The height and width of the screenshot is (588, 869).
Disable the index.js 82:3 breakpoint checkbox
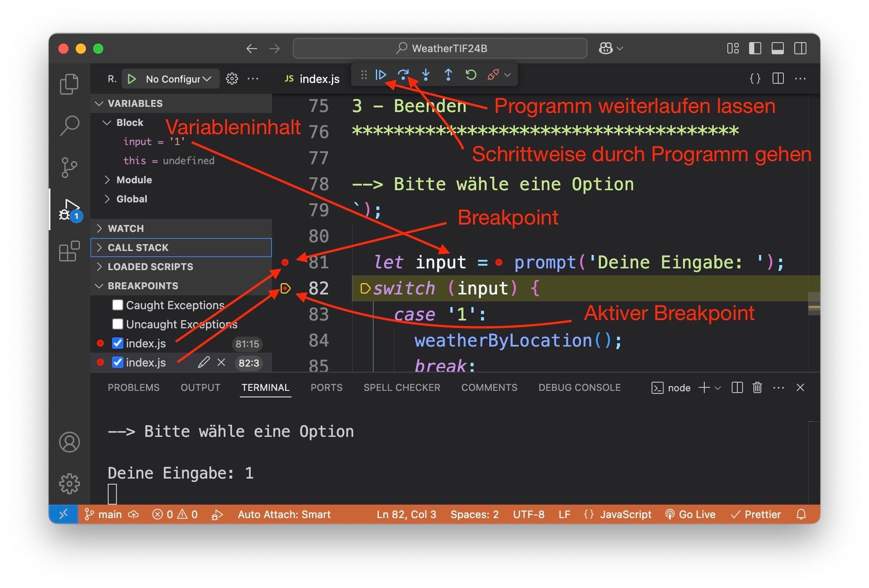(x=117, y=363)
